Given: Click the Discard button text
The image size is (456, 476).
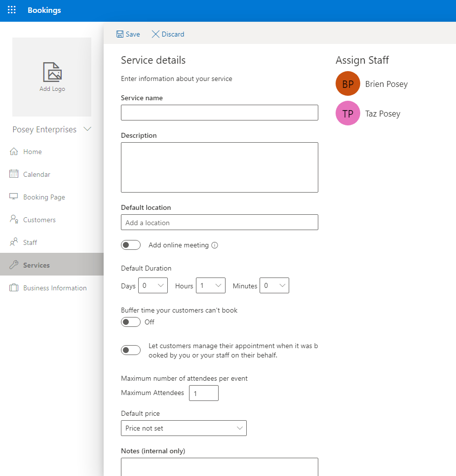Looking at the screenshot, I should pyautogui.click(x=173, y=34).
